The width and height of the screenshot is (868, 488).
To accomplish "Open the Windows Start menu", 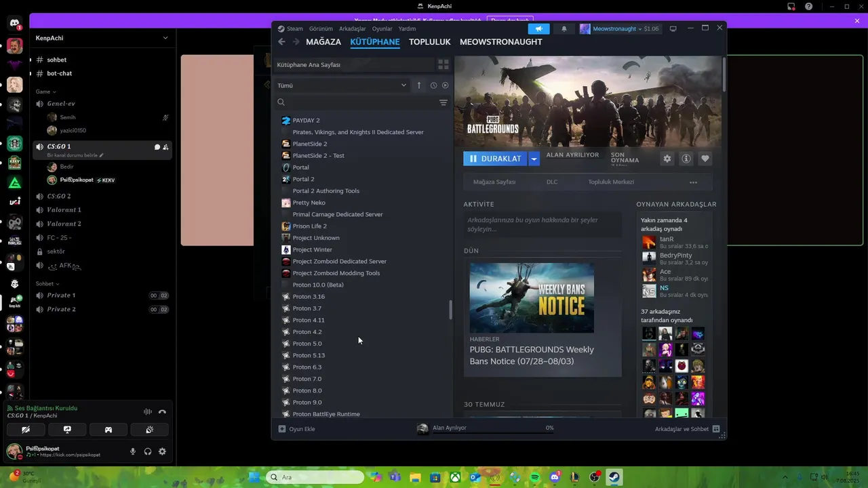I will click(254, 477).
